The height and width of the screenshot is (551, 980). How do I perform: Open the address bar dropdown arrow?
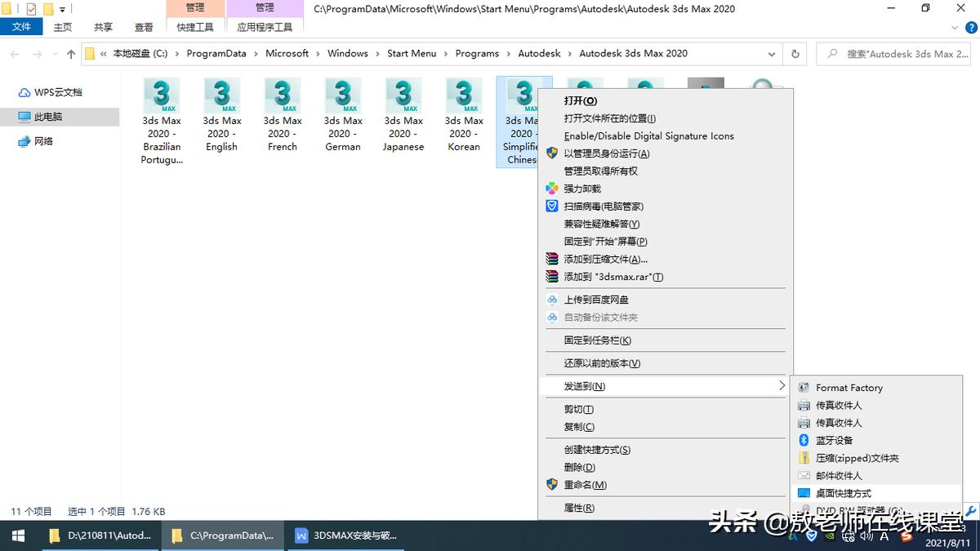click(771, 53)
